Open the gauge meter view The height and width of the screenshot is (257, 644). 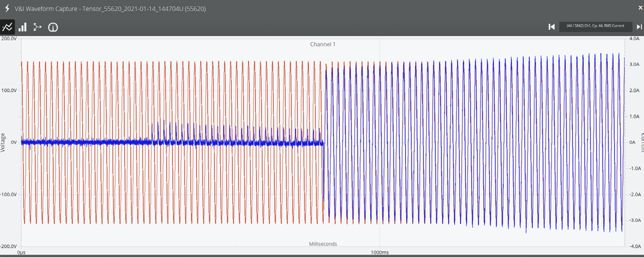[53, 27]
